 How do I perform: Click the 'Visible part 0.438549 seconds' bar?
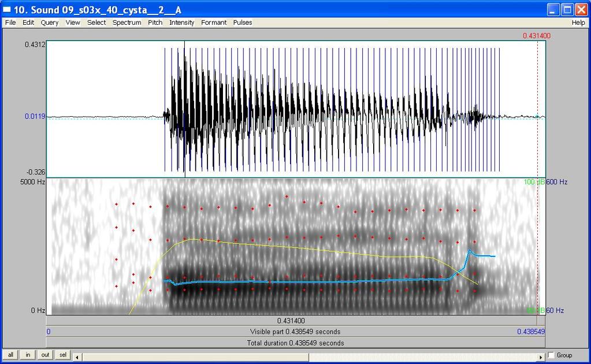click(x=296, y=332)
